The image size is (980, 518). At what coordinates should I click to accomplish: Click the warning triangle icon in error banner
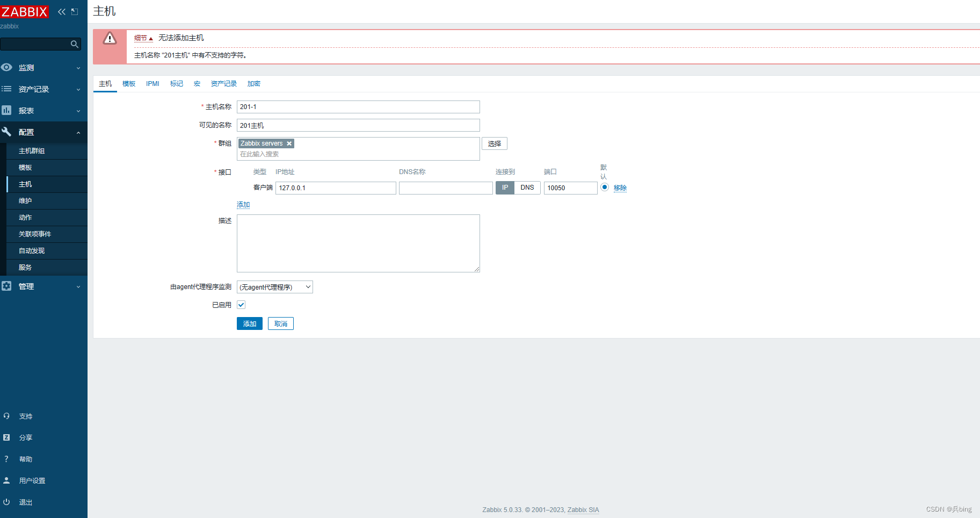pos(110,38)
